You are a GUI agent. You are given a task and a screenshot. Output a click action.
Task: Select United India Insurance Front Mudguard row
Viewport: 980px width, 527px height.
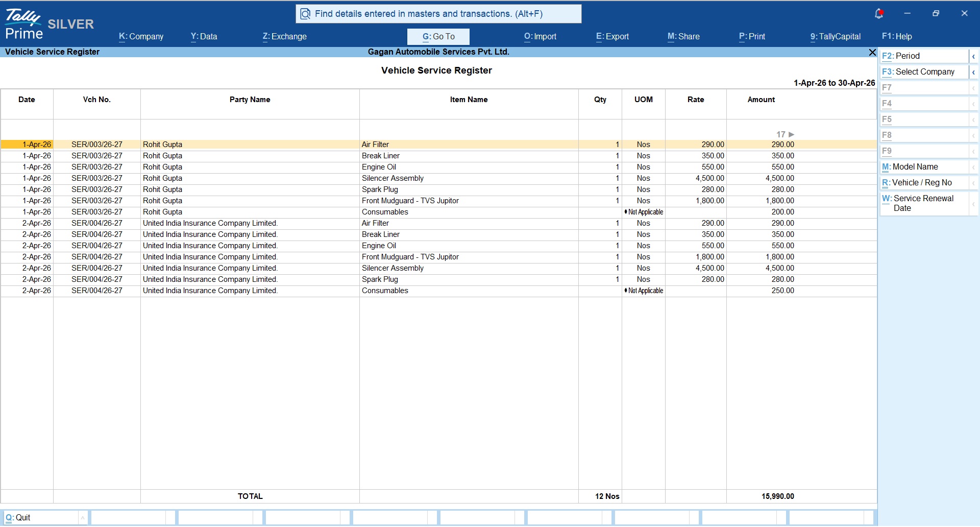(x=438, y=257)
